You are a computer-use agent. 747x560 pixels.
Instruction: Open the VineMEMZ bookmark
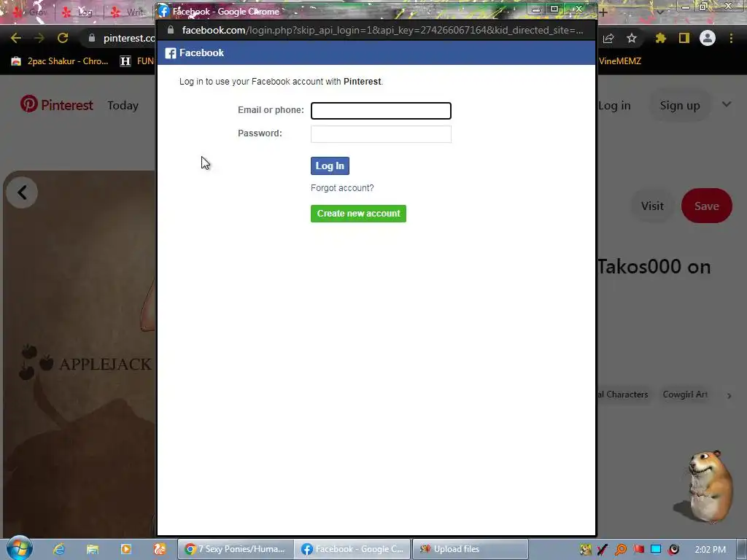click(x=619, y=61)
